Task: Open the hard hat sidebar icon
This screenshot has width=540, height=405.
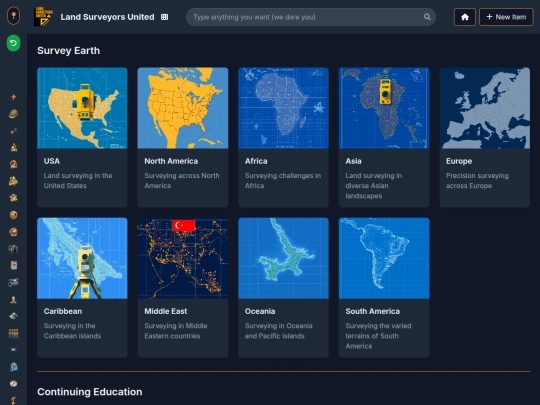Action: 13,114
